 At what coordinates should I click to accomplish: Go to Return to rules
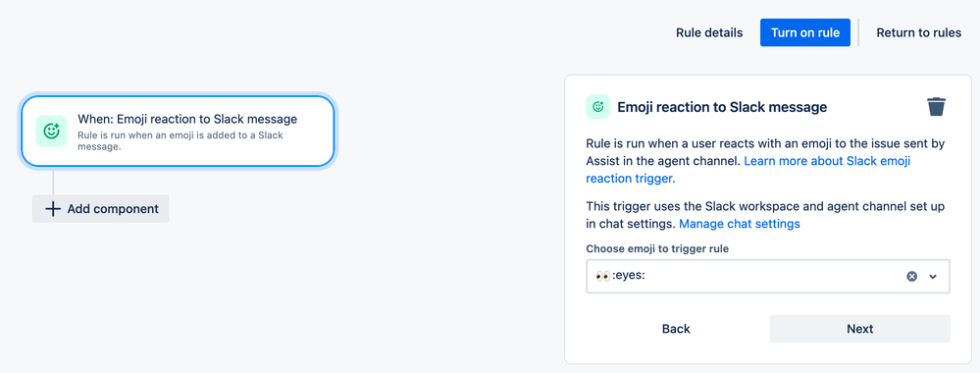click(919, 32)
